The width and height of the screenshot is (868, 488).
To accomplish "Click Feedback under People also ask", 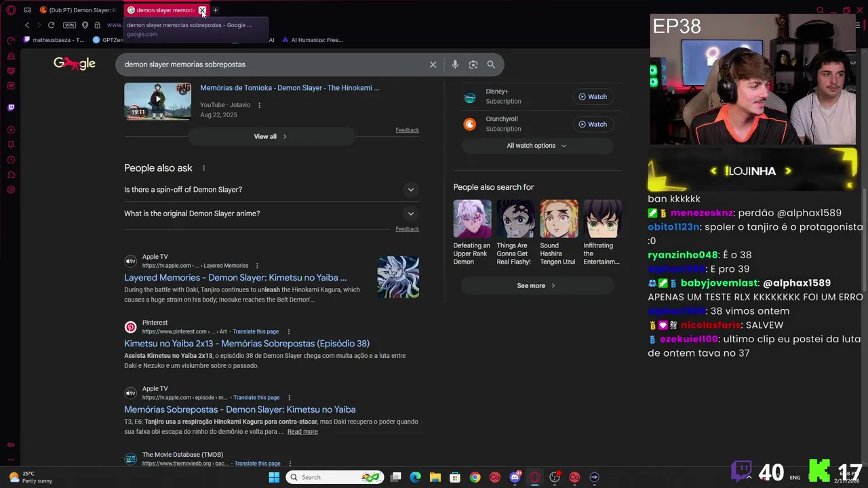I will tap(407, 229).
